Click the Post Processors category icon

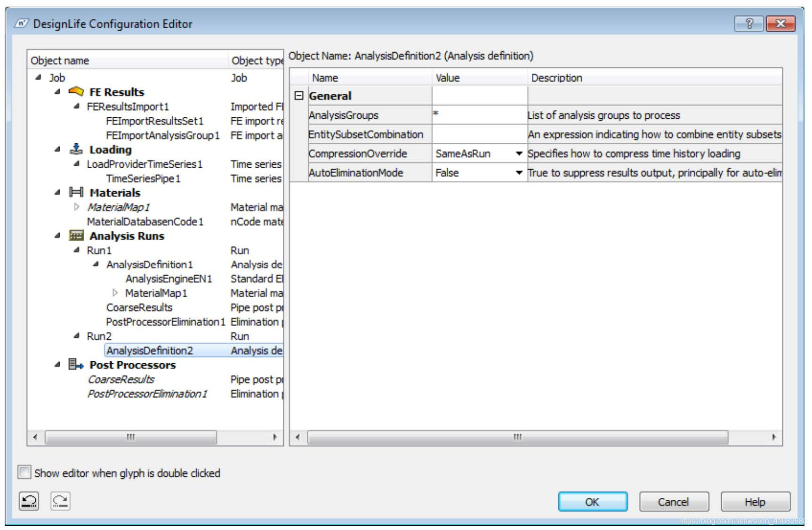coord(76,365)
